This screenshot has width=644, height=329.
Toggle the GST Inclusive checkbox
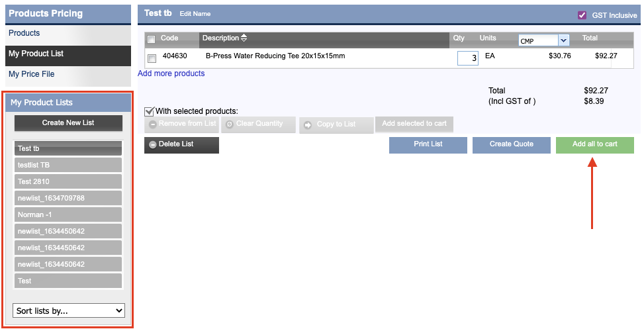click(582, 15)
